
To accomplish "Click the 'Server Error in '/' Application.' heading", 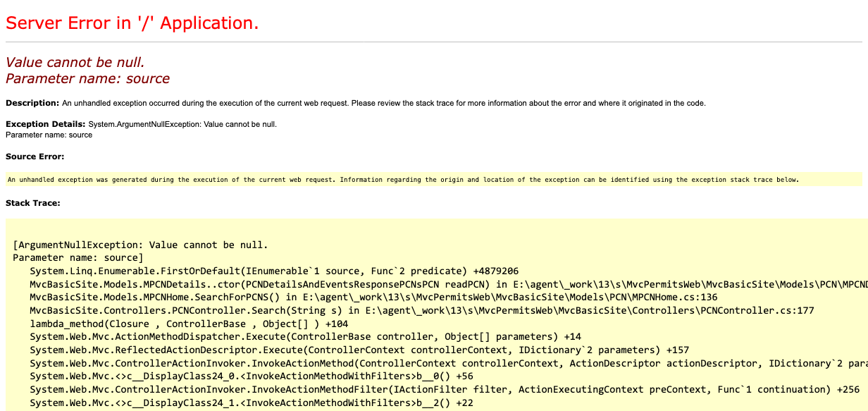I will (132, 23).
